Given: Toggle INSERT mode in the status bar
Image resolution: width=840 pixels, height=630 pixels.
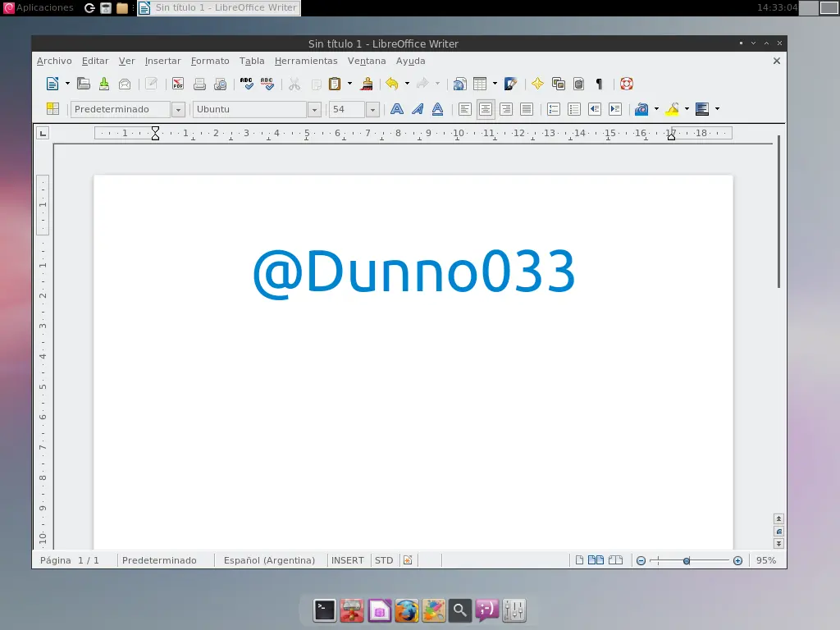Looking at the screenshot, I should point(348,560).
